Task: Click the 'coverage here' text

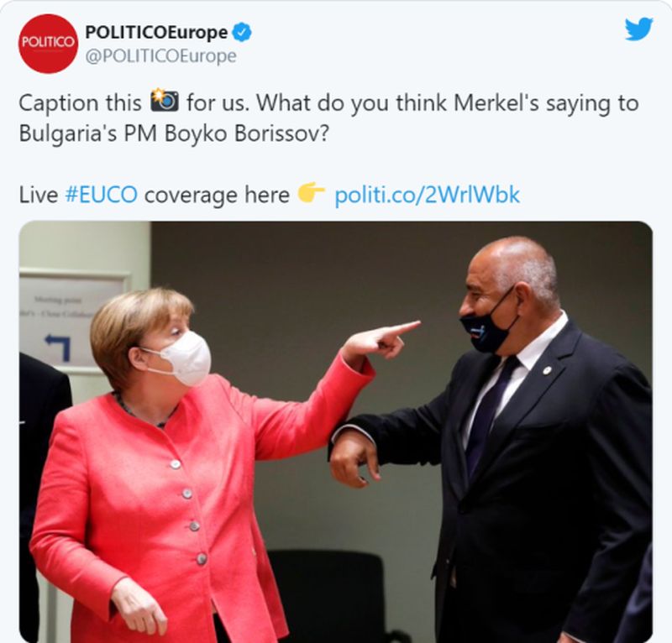Action: [217, 195]
